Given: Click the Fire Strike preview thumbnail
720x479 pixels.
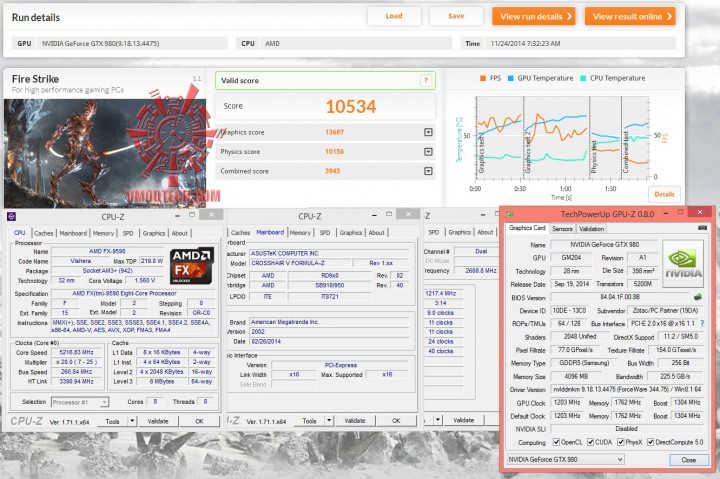Looking at the screenshot, I should pos(105,153).
